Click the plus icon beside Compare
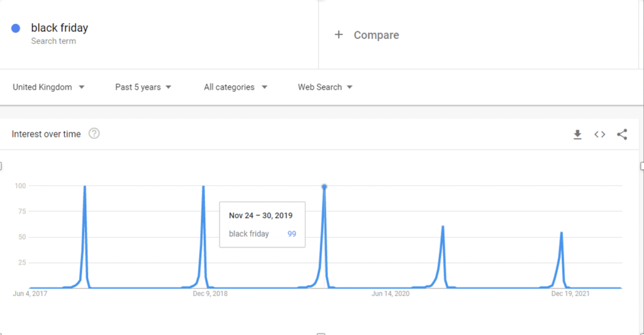 pos(338,35)
